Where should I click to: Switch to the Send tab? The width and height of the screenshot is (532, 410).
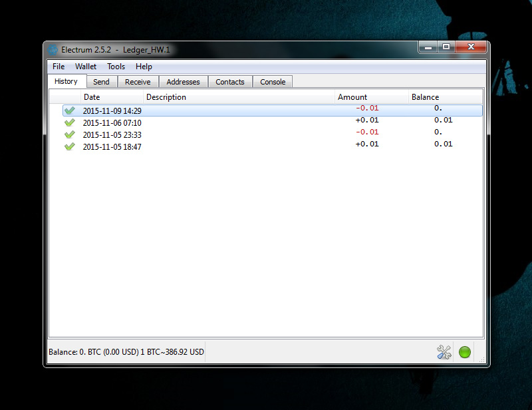pos(101,82)
